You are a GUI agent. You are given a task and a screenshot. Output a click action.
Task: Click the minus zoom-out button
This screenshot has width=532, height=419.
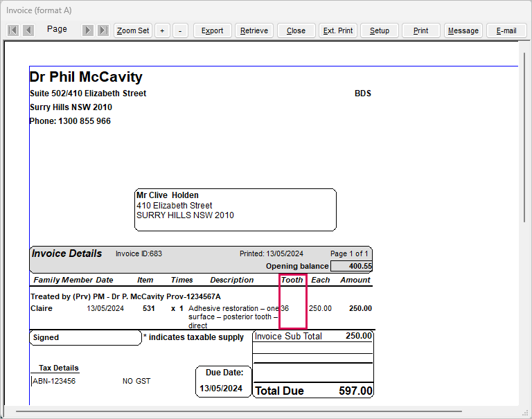180,30
